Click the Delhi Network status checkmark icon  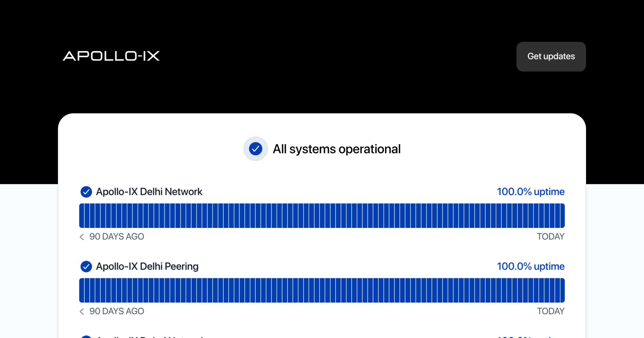click(x=86, y=192)
